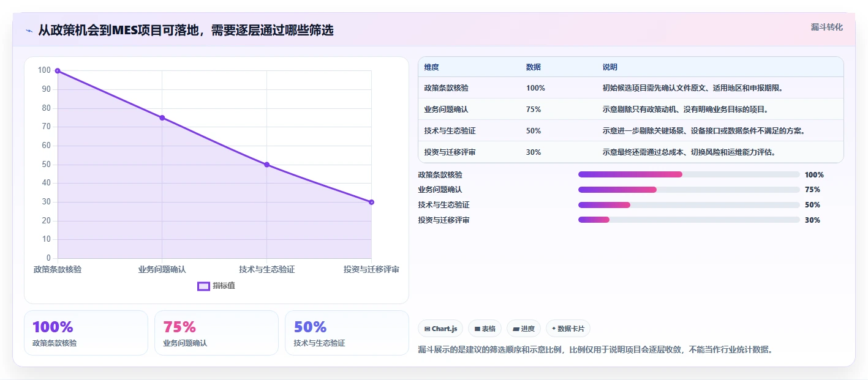Screen dimensions: 868x380
Task: Select the chart data point at 政策条款核验 (100)
Action: point(58,71)
